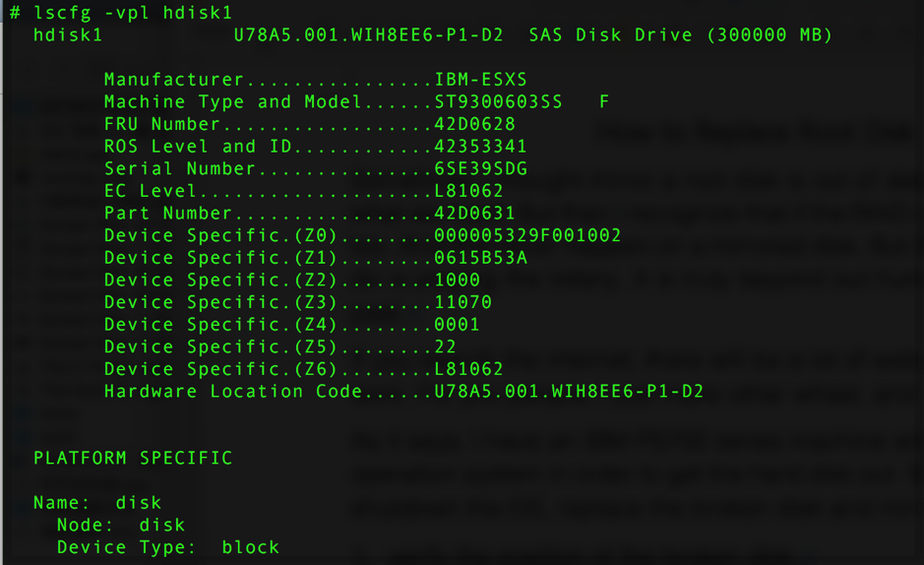Image resolution: width=924 pixels, height=565 pixels.
Task: Click the Z0 value 000005329F001002
Action: 527,235
